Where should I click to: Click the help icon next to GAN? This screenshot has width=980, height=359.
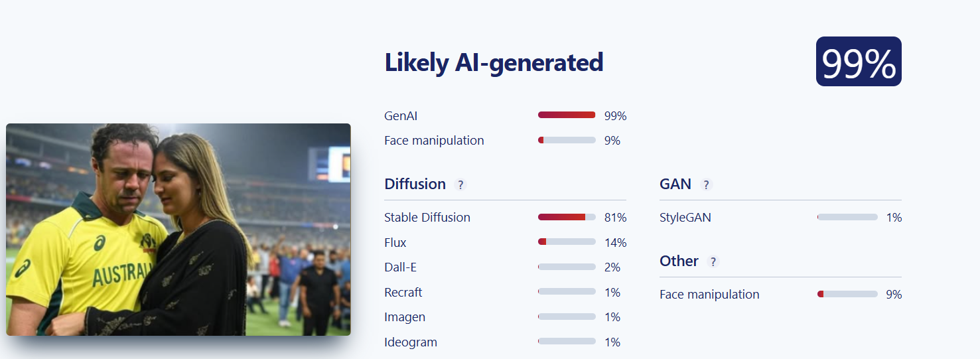(706, 184)
